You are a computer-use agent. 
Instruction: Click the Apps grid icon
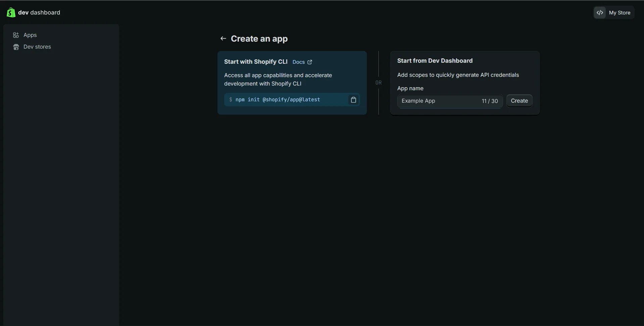16,35
